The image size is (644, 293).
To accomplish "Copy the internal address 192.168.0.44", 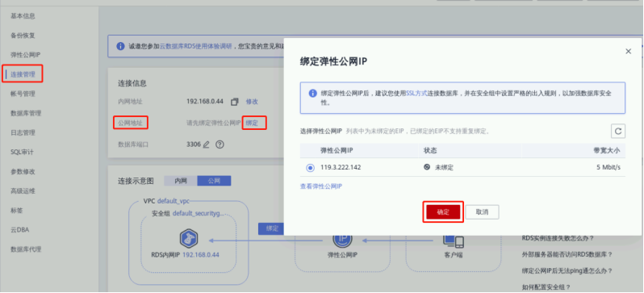I will tap(235, 102).
